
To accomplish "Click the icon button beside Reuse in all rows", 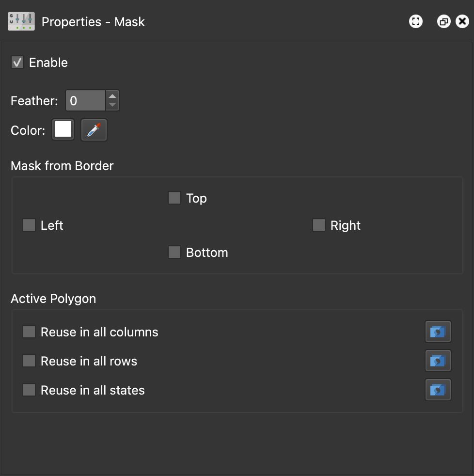I will pyautogui.click(x=438, y=361).
